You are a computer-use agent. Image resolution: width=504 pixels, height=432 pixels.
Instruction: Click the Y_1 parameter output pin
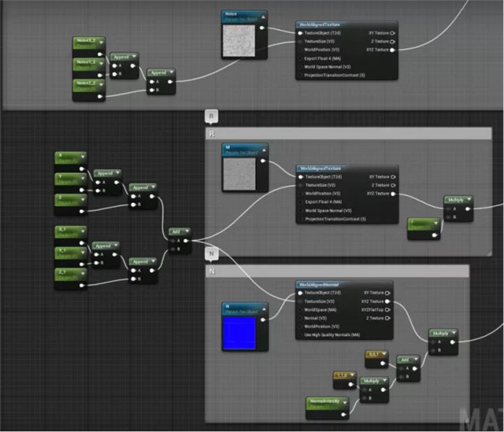click(x=82, y=264)
